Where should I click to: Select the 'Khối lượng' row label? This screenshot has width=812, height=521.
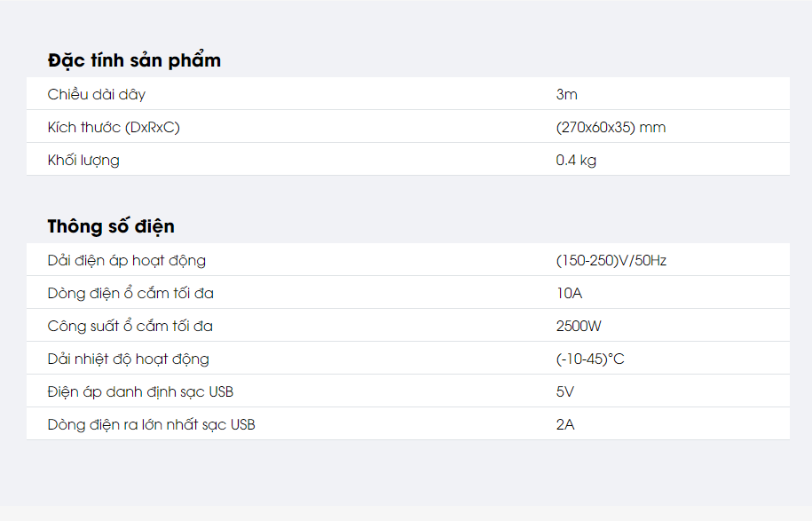pyautogui.click(x=83, y=160)
